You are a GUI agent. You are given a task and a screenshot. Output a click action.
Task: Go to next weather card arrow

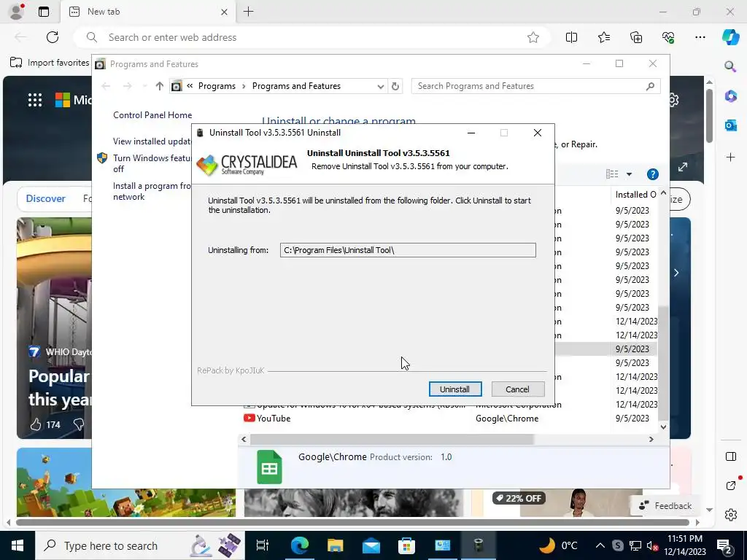[x=676, y=273]
